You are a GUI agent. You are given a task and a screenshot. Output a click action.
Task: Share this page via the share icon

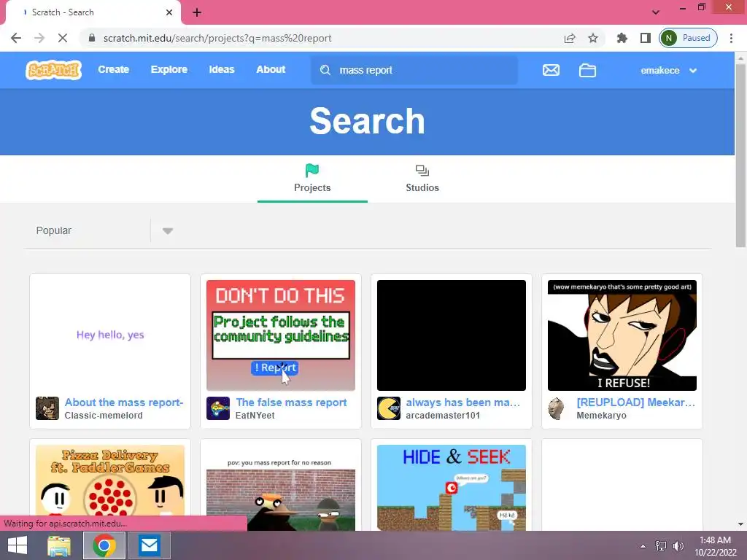pyautogui.click(x=570, y=38)
